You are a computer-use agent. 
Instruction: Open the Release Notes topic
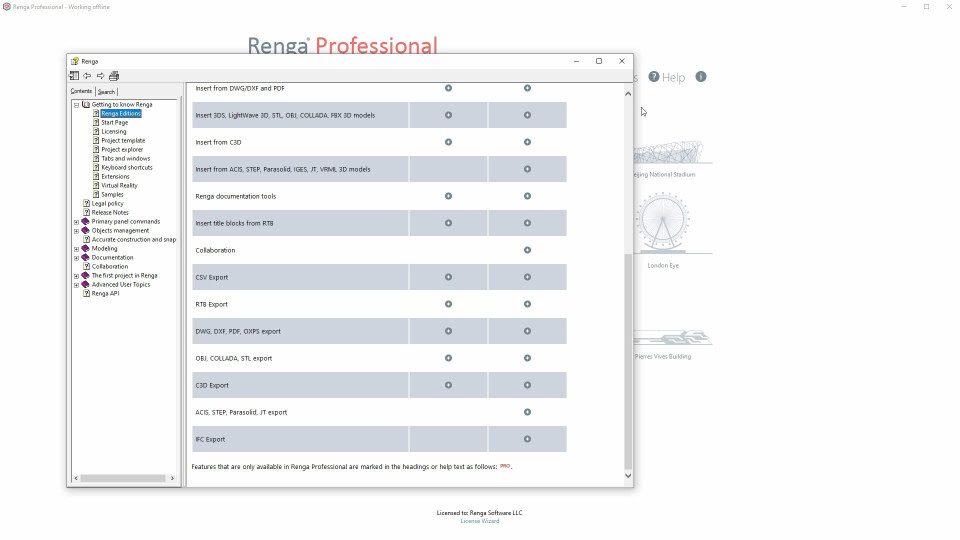coord(110,213)
